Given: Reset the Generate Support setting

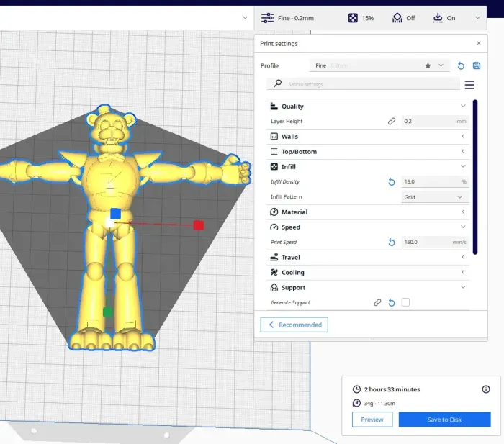Looking at the screenshot, I should (392, 303).
